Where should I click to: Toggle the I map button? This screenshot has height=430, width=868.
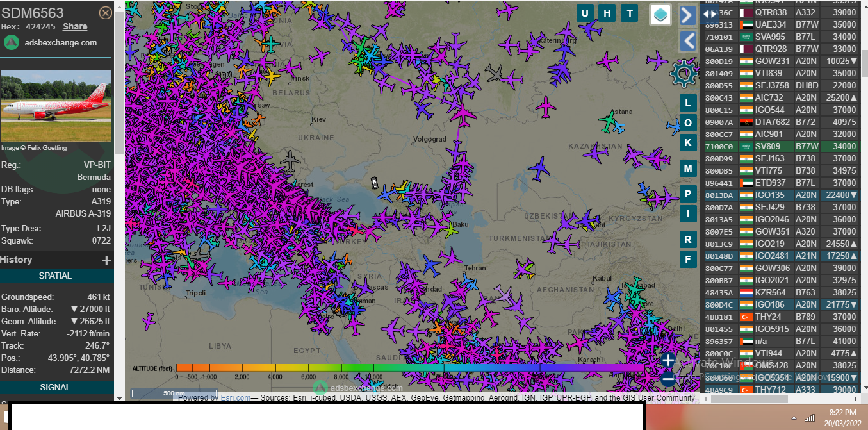[688, 213]
